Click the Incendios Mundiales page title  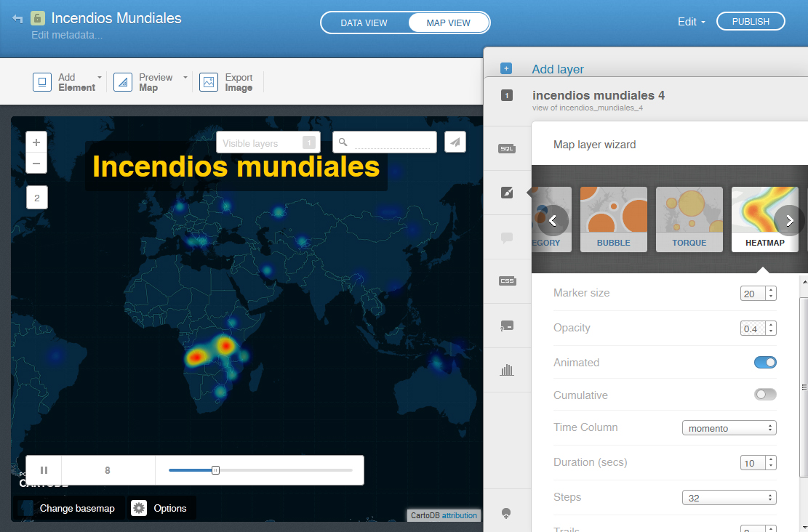(x=116, y=19)
